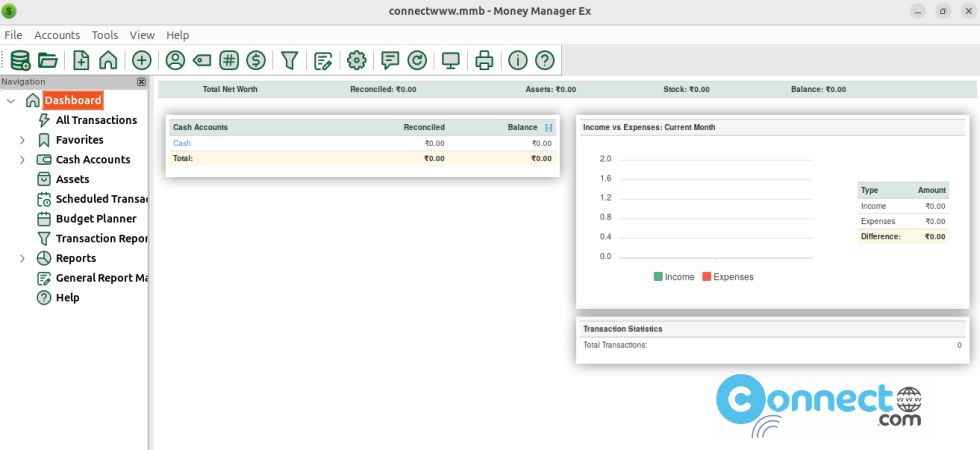The width and height of the screenshot is (980, 450).
Task: Click the new database toolbar icon
Action: [19, 60]
